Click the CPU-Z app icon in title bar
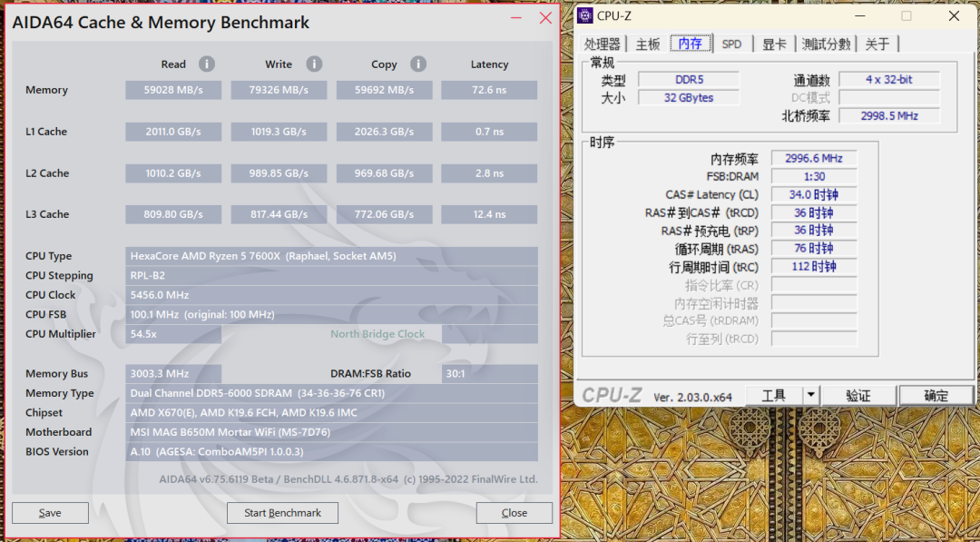Image resolution: width=980 pixels, height=542 pixels. point(585,15)
